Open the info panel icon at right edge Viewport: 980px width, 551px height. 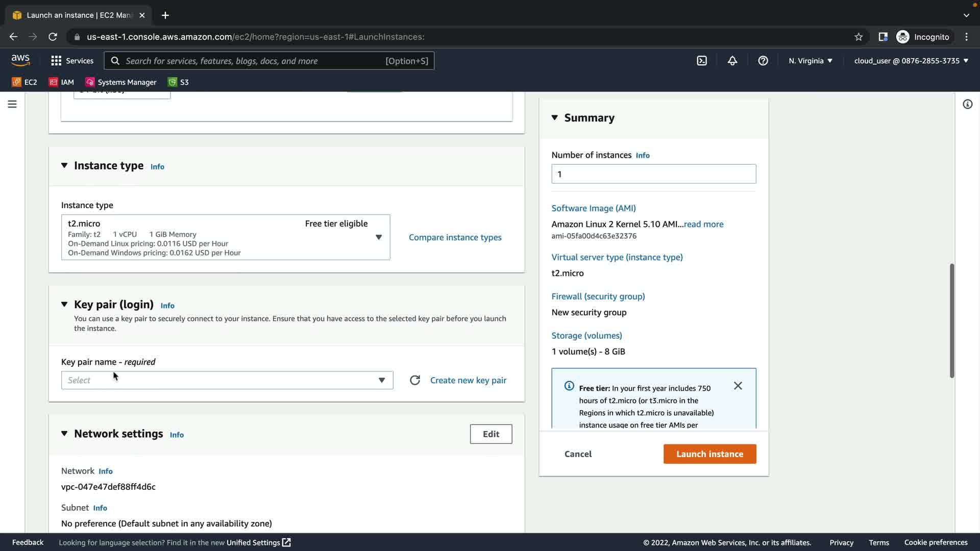click(x=967, y=104)
